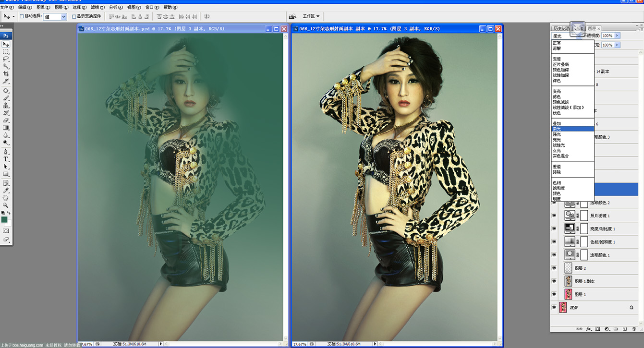Select the Hand tool
Image resolution: width=644 pixels, height=348 pixels.
point(6,198)
